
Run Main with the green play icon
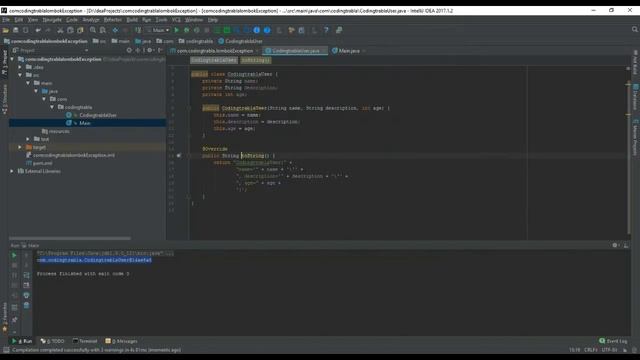pos(177,30)
